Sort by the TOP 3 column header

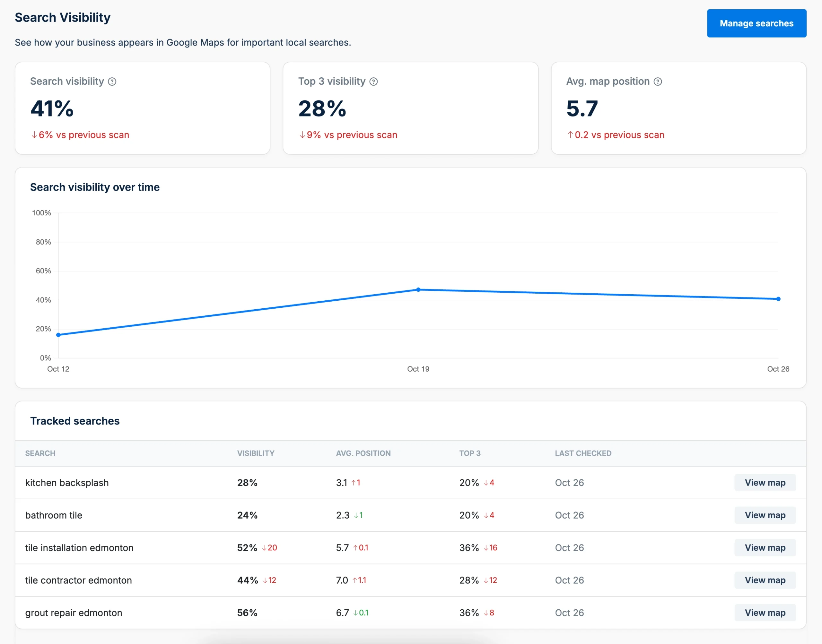(x=470, y=453)
